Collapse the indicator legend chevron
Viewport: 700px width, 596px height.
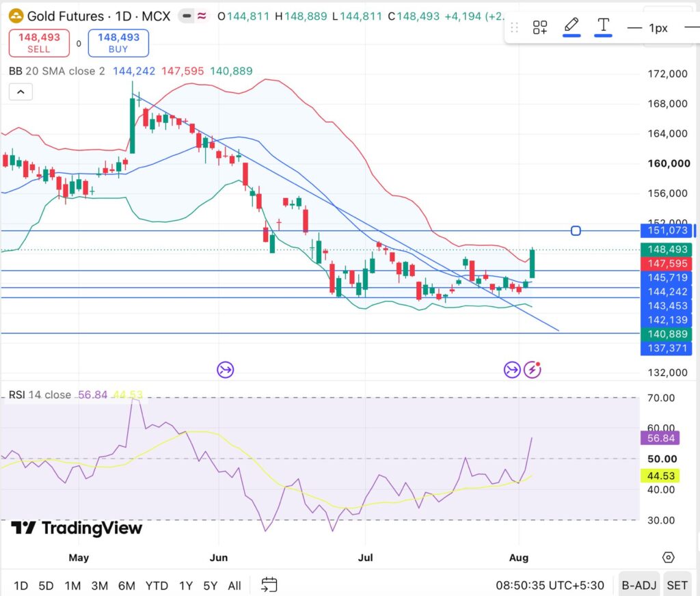click(x=21, y=92)
